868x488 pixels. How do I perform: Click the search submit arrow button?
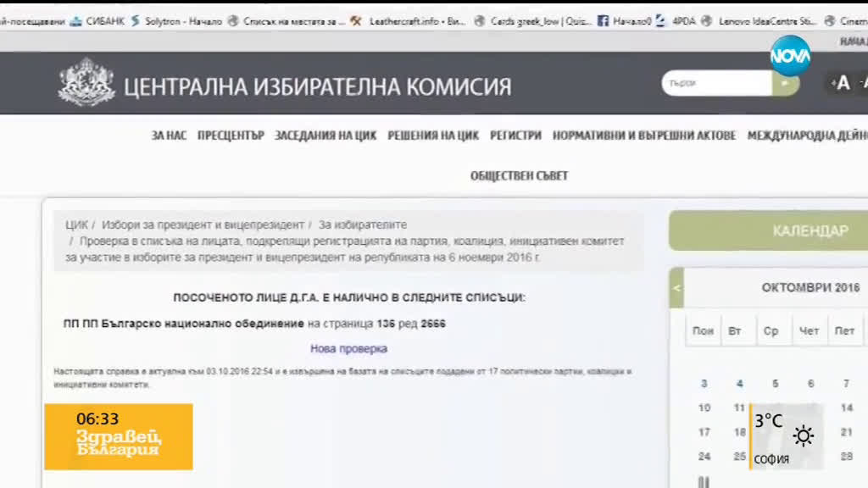786,83
